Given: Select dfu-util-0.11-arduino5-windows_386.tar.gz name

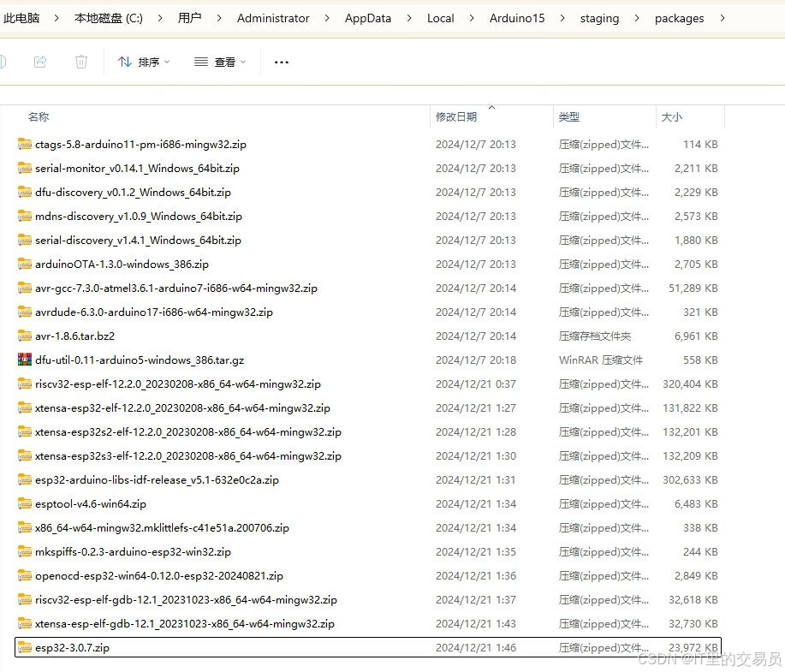Looking at the screenshot, I should coord(140,360).
